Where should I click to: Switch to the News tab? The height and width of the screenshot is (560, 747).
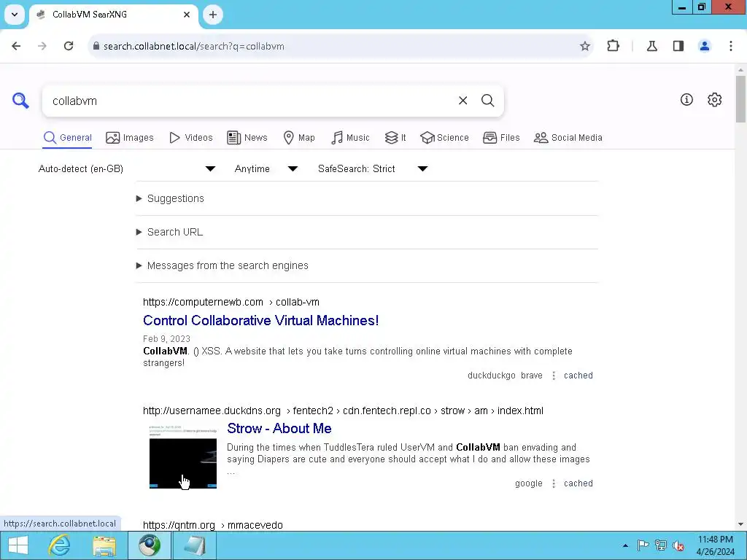(x=247, y=138)
